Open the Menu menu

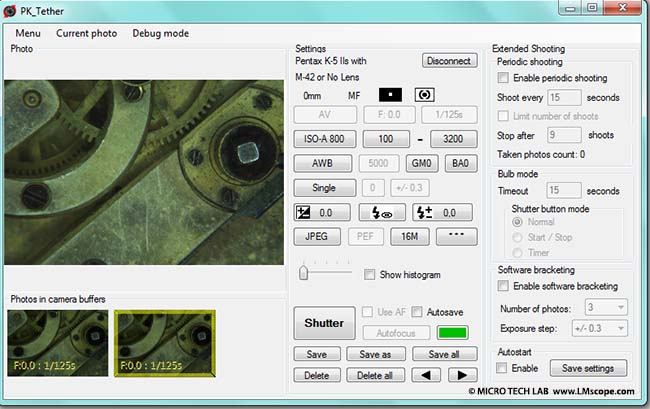28,33
